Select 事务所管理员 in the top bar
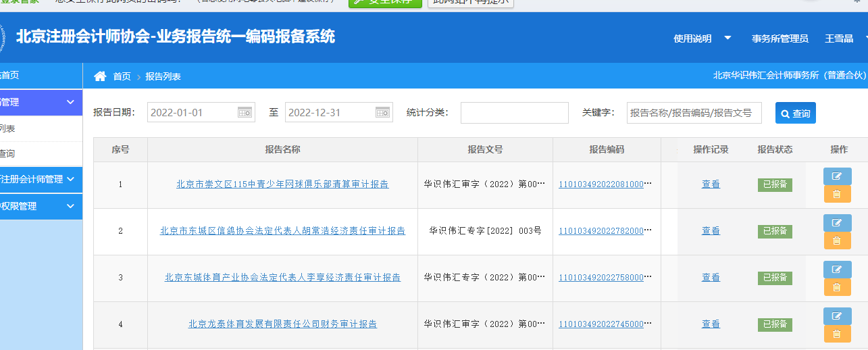The width and height of the screenshot is (868, 350). [x=780, y=39]
